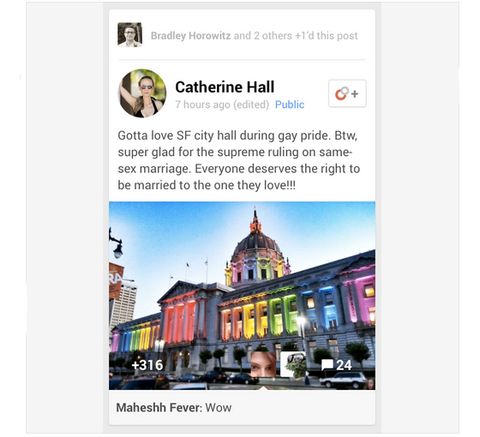The width and height of the screenshot is (480, 437).
Task: Click the overlapping rings circles icon
Action: (342, 94)
